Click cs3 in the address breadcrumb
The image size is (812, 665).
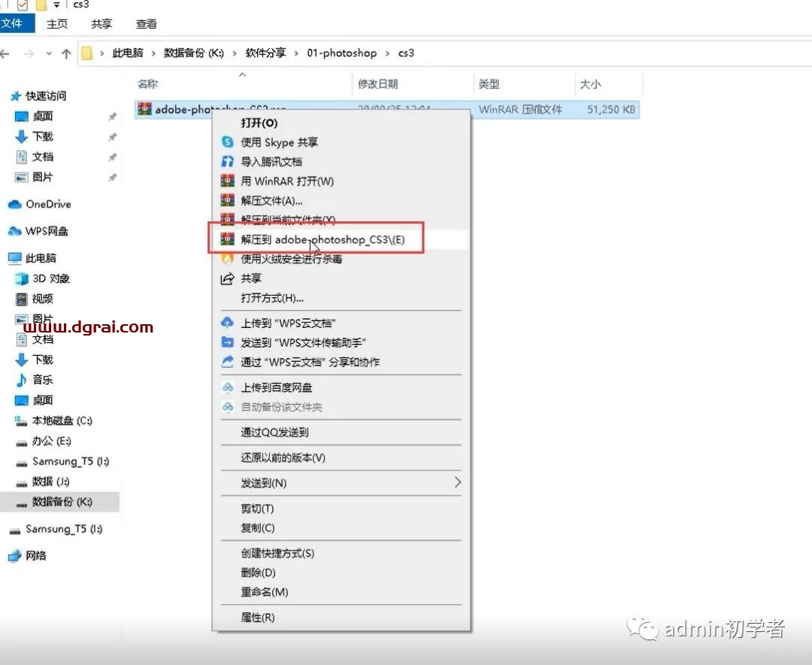pos(406,53)
